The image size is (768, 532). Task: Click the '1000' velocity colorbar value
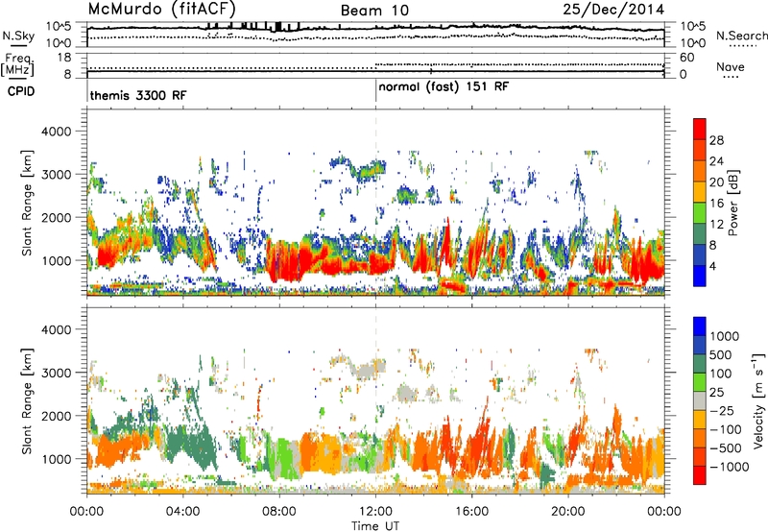click(724, 336)
